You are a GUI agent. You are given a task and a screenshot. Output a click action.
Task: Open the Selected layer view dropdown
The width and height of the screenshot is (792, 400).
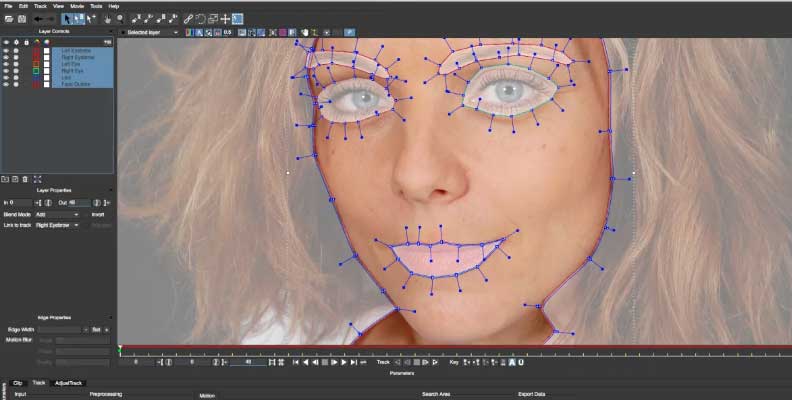(x=152, y=32)
